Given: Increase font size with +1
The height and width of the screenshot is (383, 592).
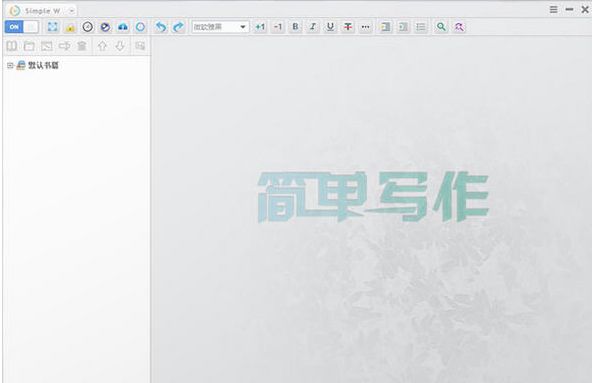Looking at the screenshot, I should point(260,27).
